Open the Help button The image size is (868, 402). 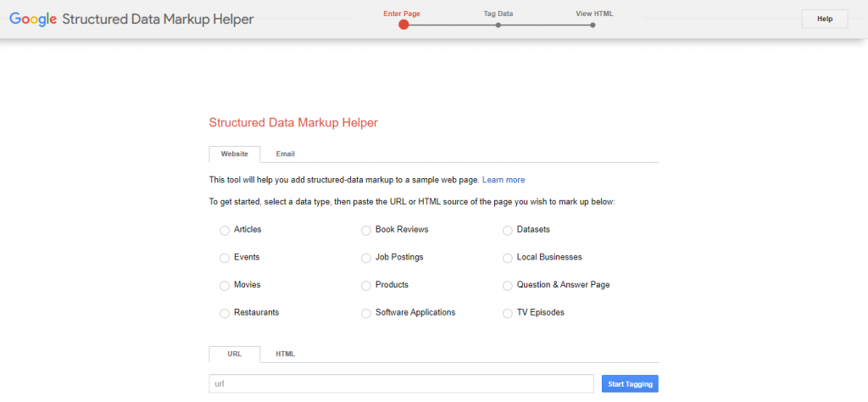point(825,19)
